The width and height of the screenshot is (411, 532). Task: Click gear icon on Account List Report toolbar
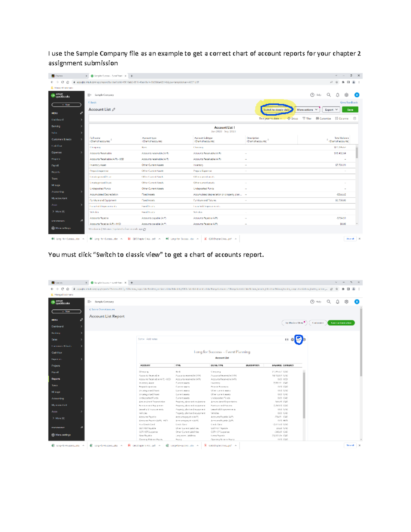304,339
